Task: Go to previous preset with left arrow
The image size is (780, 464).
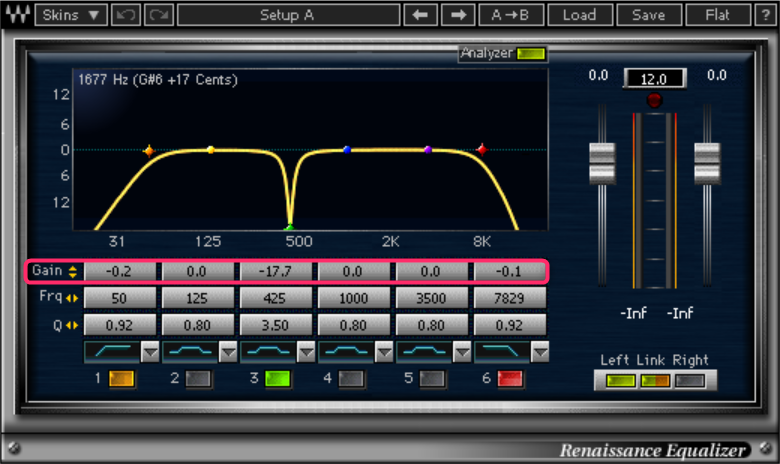Action: (420, 15)
